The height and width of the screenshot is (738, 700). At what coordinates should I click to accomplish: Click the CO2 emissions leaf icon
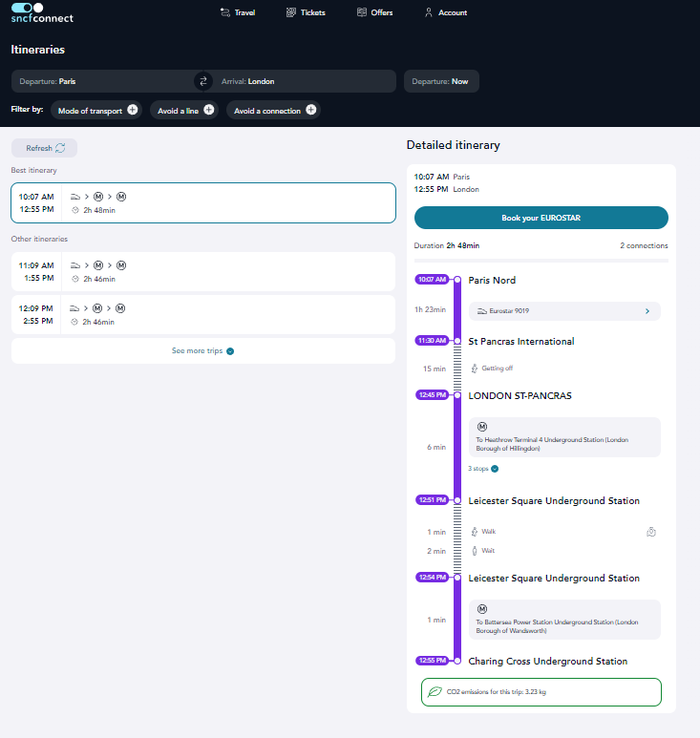coord(435,691)
